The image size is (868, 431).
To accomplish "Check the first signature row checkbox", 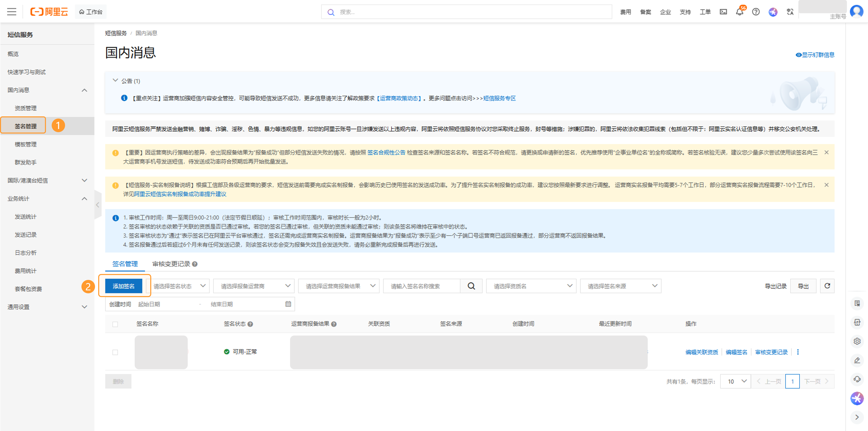I will tap(115, 352).
